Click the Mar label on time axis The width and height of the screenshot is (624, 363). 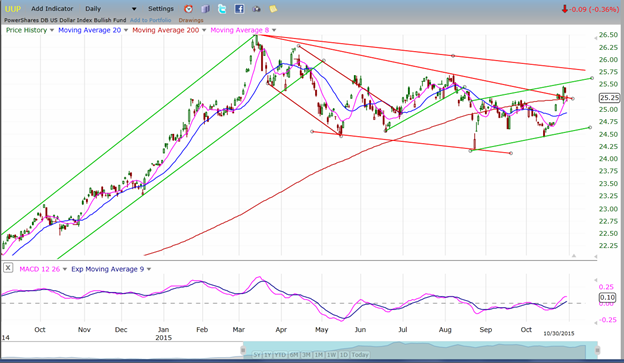239,330
